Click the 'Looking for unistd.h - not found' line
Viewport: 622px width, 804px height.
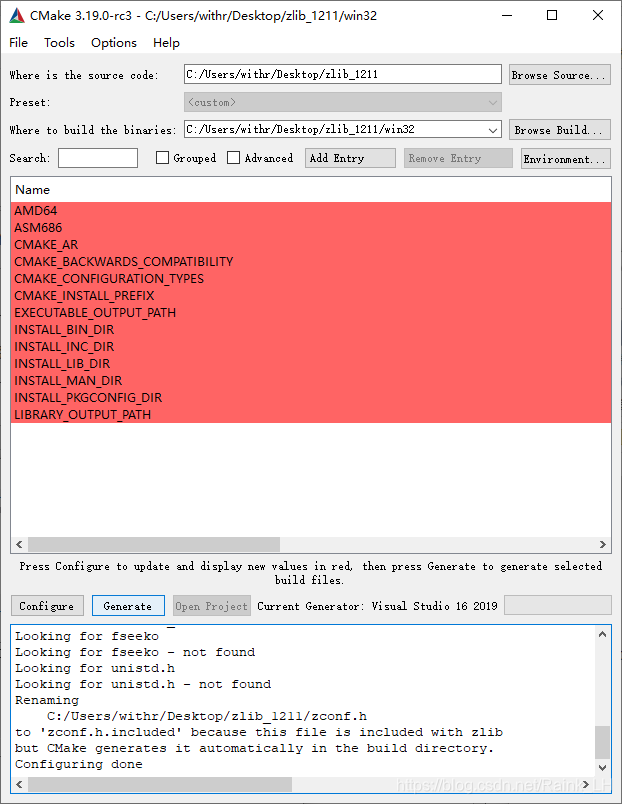click(143, 684)
